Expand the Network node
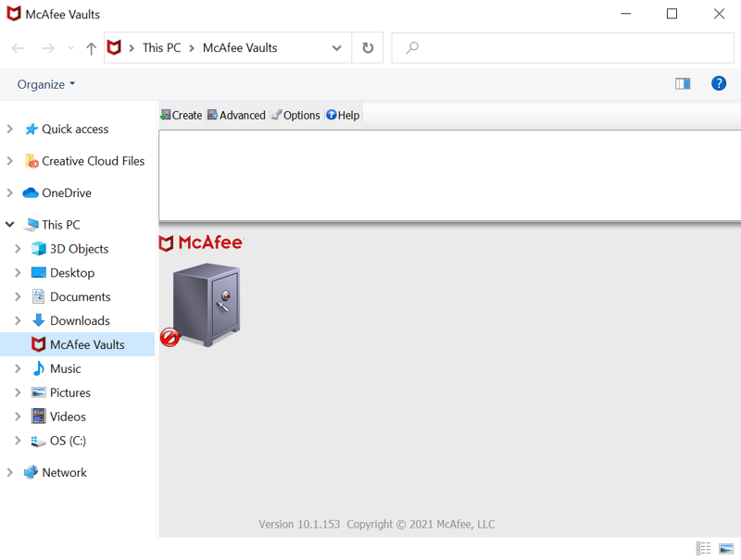Screen dimensions: 741x560 pyautogui.click(x=9, y=473)
